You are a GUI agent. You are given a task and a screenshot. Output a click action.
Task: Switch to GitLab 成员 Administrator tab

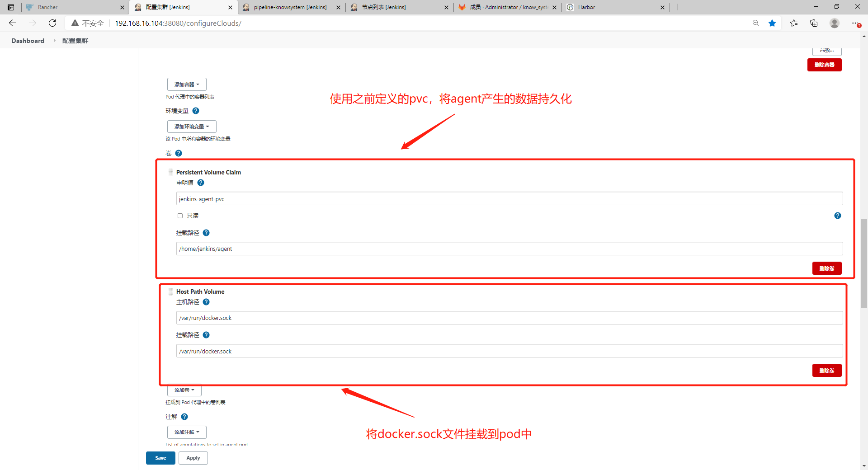(508, 7)
